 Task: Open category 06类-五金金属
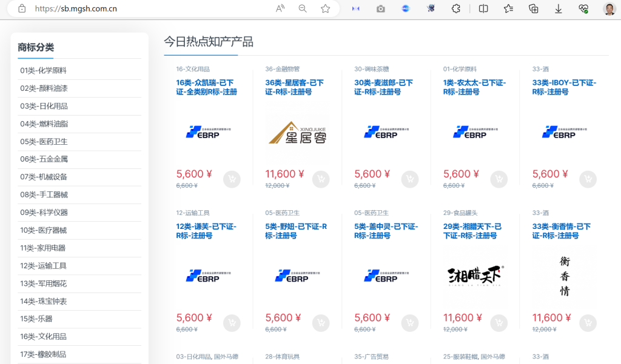[44, 159]
